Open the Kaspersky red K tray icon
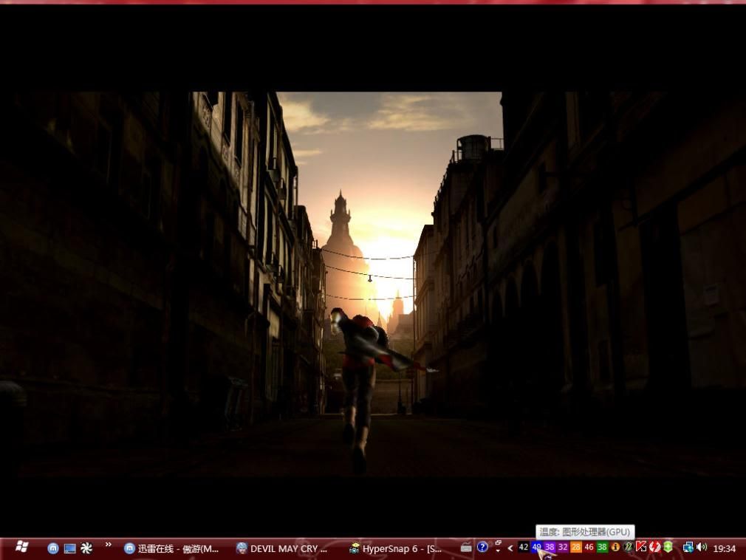Screen dimensions: 746x560 click(x=641, y=547)
